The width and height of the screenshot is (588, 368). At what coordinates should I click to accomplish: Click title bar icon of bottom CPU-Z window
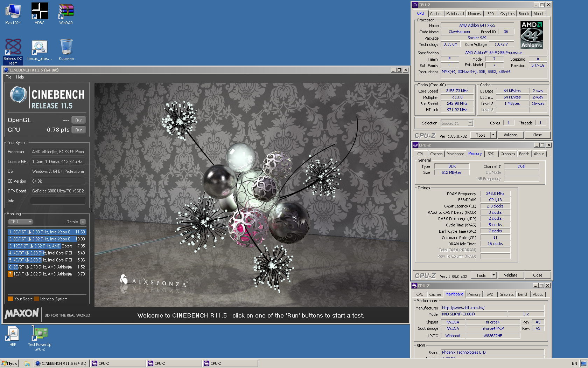coord(414,286)
